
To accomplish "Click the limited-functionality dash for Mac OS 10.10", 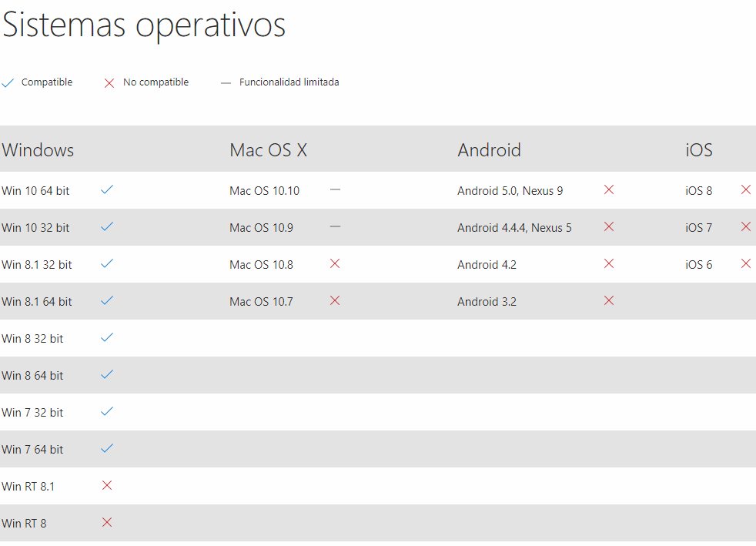I will pyautogui.click(x=335, y=189).
